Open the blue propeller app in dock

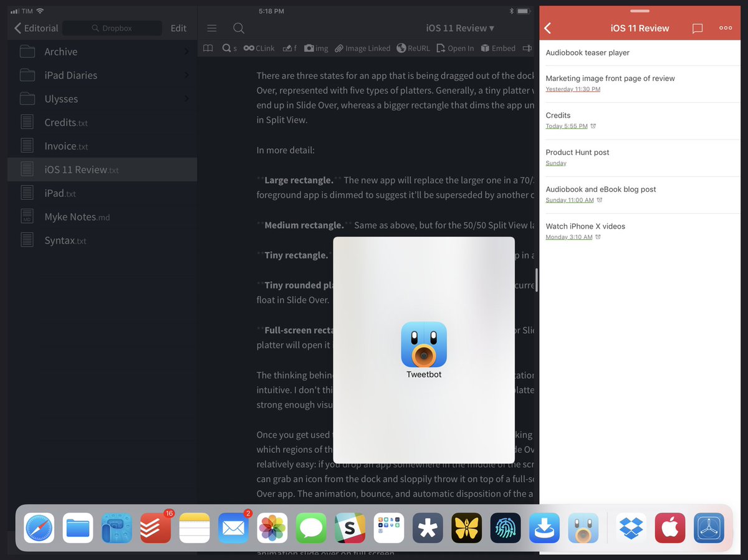pos(709,528)
